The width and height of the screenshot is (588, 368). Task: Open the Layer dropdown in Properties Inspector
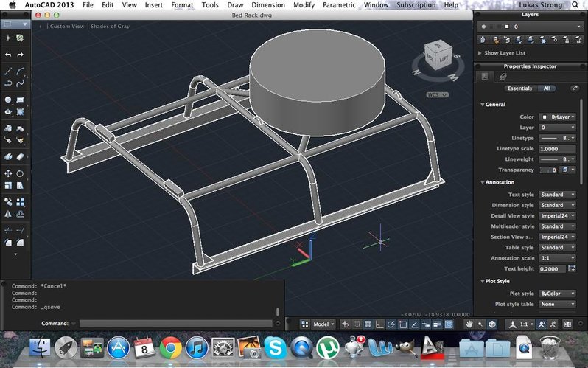[557, 128]
